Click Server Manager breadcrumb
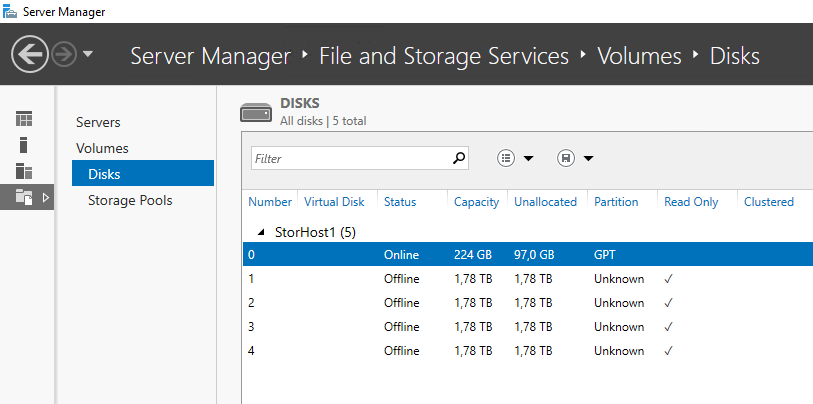This screenshot has height=404, width=813. point(211,56)
